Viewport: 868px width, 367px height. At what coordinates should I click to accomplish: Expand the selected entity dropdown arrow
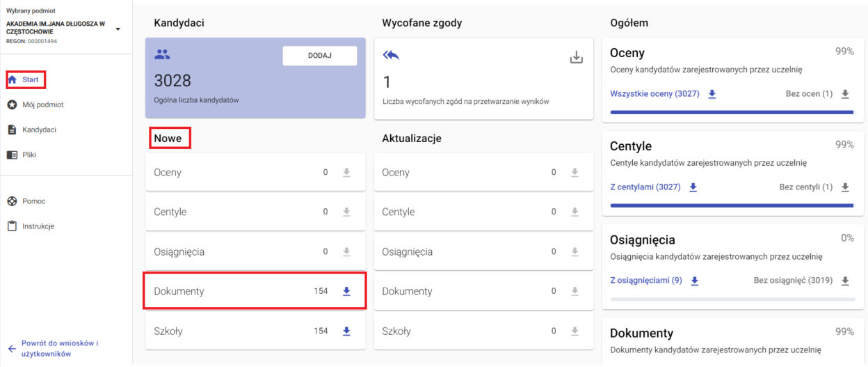pos(118,29)
